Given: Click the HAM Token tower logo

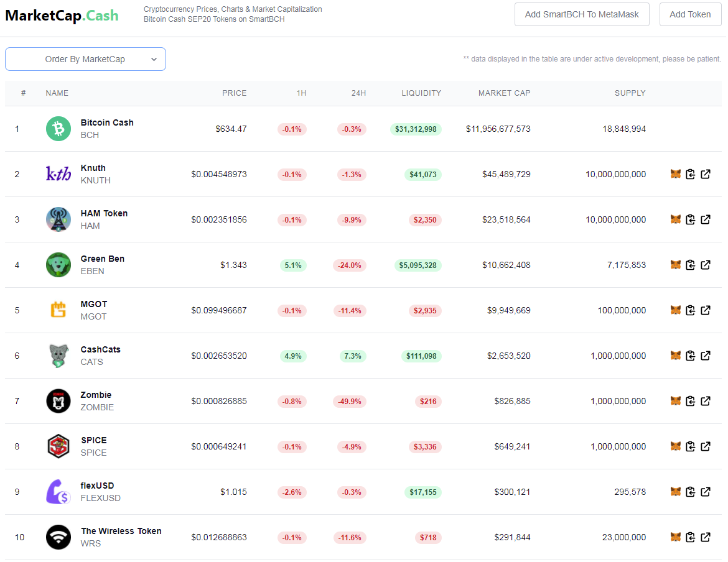Looking at the screenshot, I should 58,220.
